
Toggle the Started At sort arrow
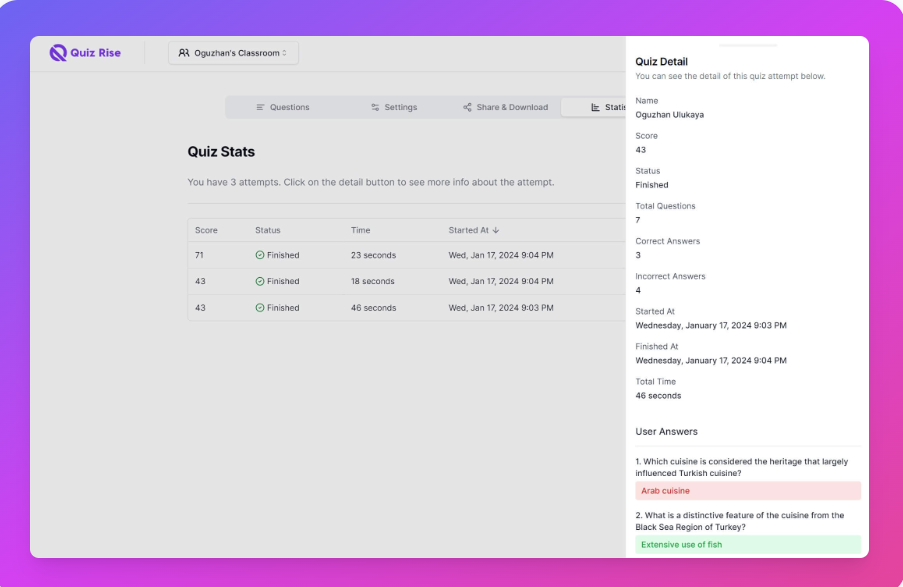(x=497, y=229)
